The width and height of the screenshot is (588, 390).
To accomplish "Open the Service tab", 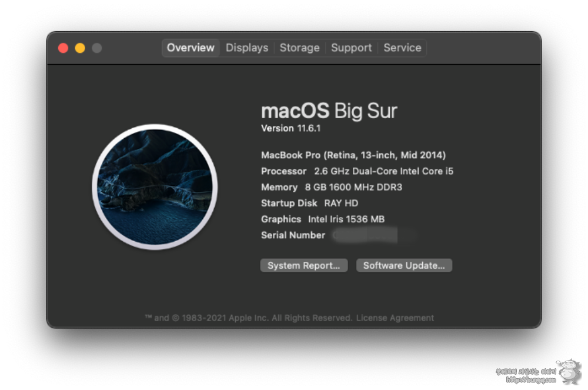I will point(402,48).
